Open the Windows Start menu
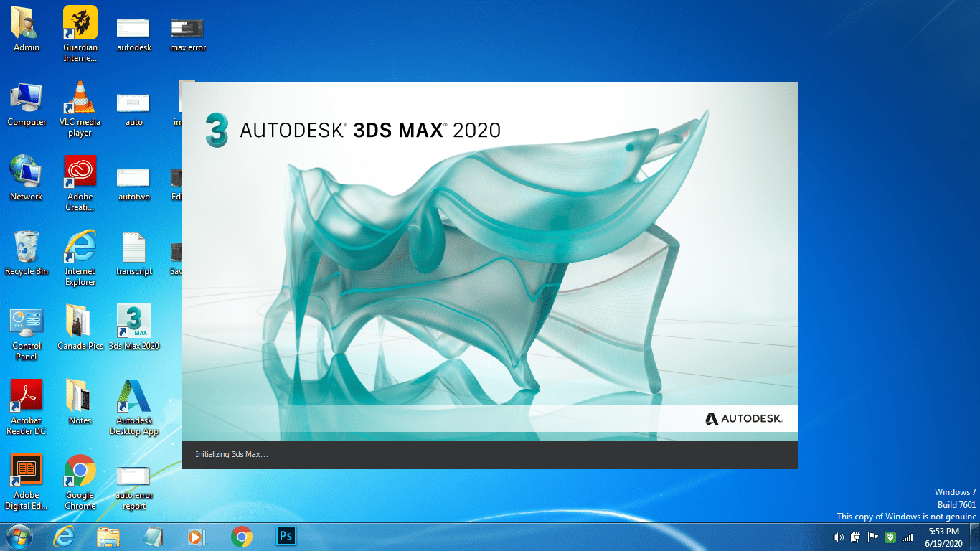The width and height of the screenshot is (980, 551). [x=19, y=537]
